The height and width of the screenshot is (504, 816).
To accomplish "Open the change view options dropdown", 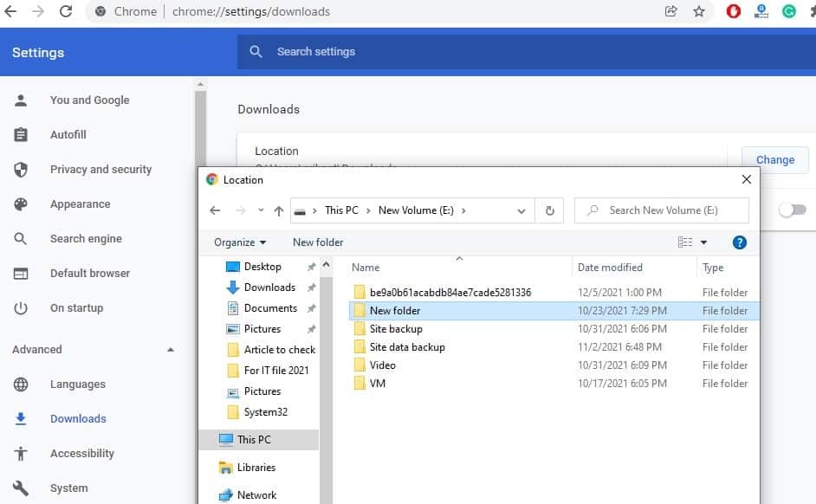I will coord(703,242).
